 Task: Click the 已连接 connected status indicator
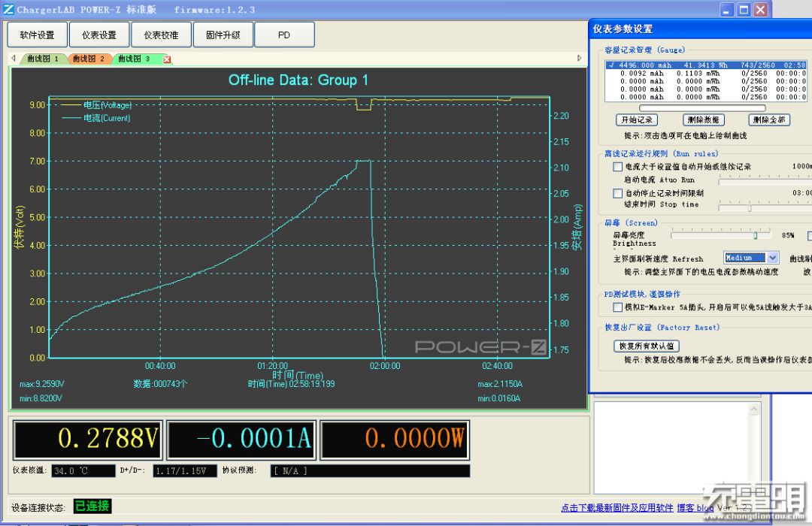pos(92,506)
